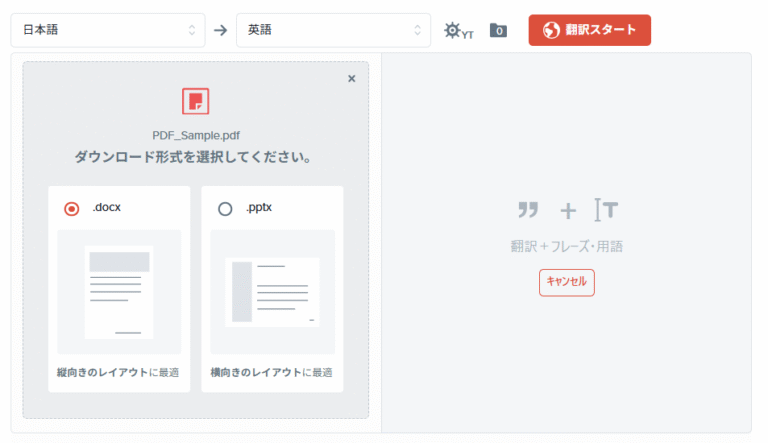Select the .docx radio button
Screen dimensions: 768x443
tap(72, 209)
